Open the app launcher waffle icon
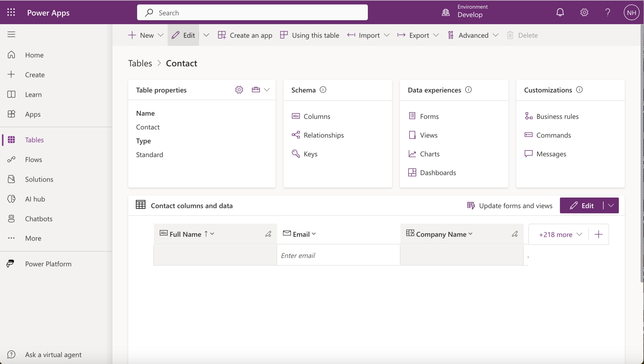 (11, 12)
